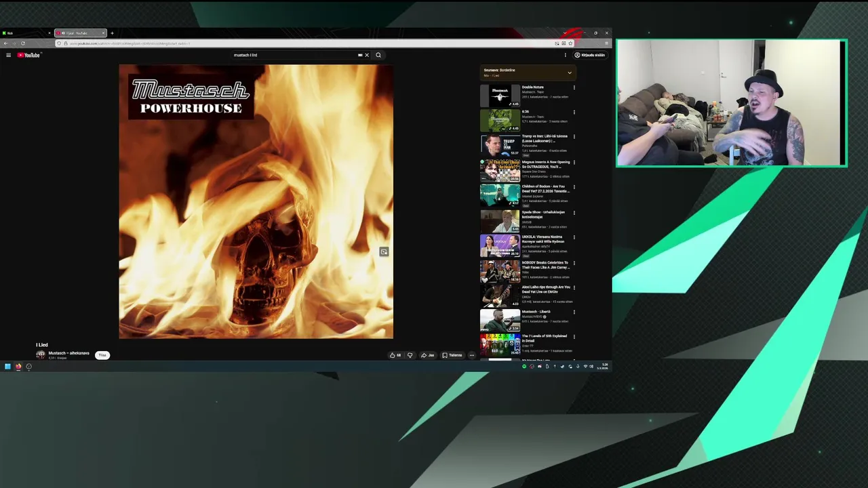The width and height of the screenshot is (868, 488).
Task: Go to the YouTube home logo
Action: 28,55
